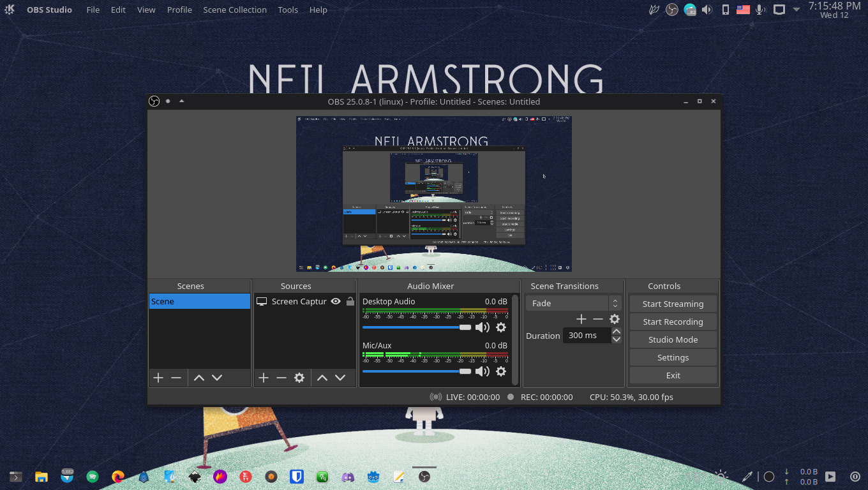The image size is (868, 490).
Task: Open source properties gear in the Sources panel
Action: 299,378
